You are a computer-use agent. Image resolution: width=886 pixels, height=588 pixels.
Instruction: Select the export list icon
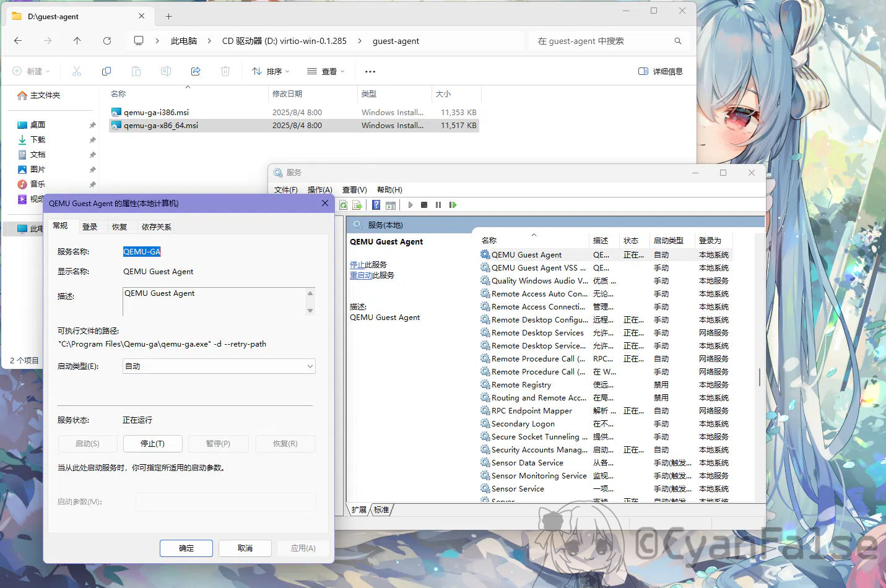pos(358,205)
